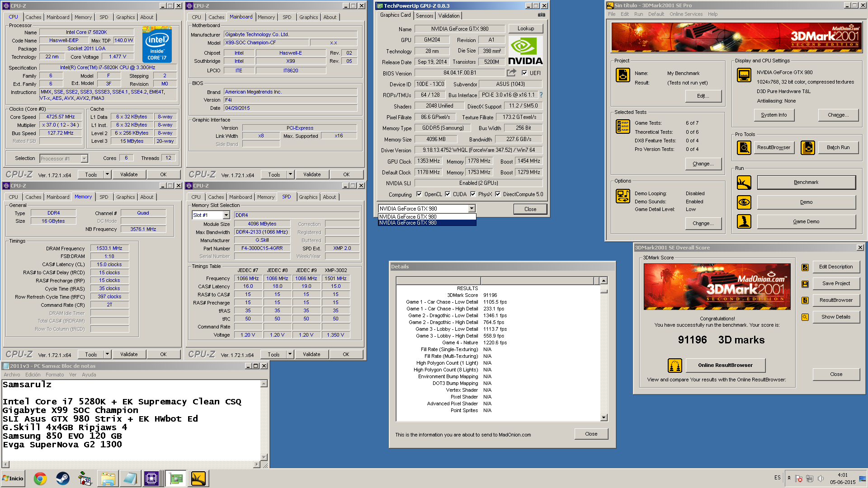
Task: Click Notepad vertical scrollbar down arrow
Action: click(x=264, y=457)
